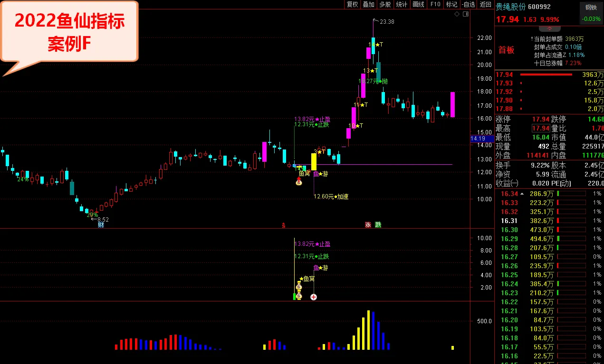The height and width of the screenshot is (364, 604).
Task: Click the 14.19 price marker on the axis
Action: click(478, 139)
